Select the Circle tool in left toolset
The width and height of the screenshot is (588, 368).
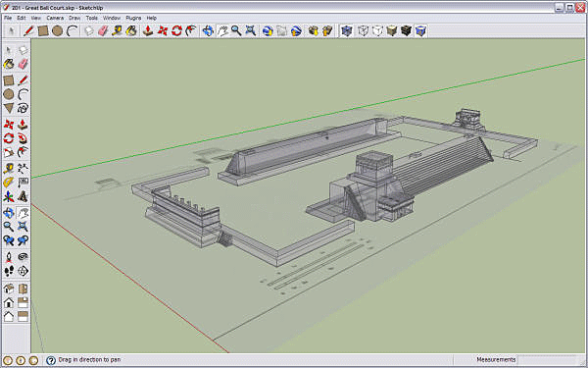tap(9, 94)
